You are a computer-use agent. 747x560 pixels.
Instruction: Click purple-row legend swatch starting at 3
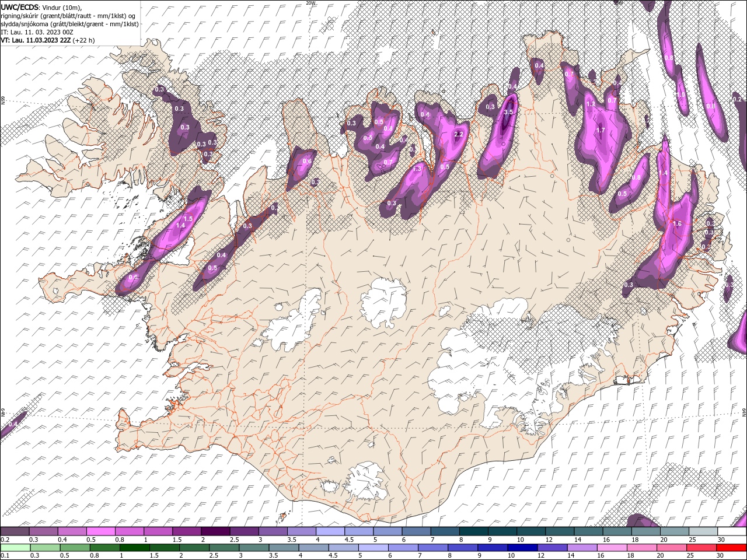tap(273, 531)
